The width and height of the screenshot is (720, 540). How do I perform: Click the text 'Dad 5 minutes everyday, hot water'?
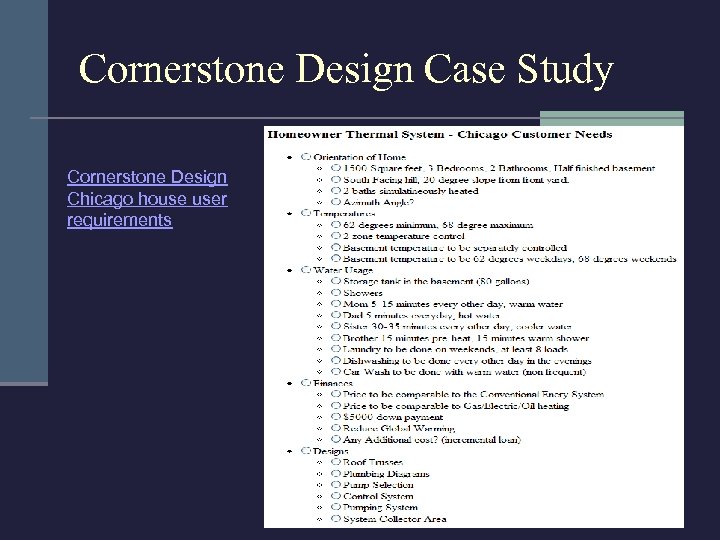tap(421, 315)
